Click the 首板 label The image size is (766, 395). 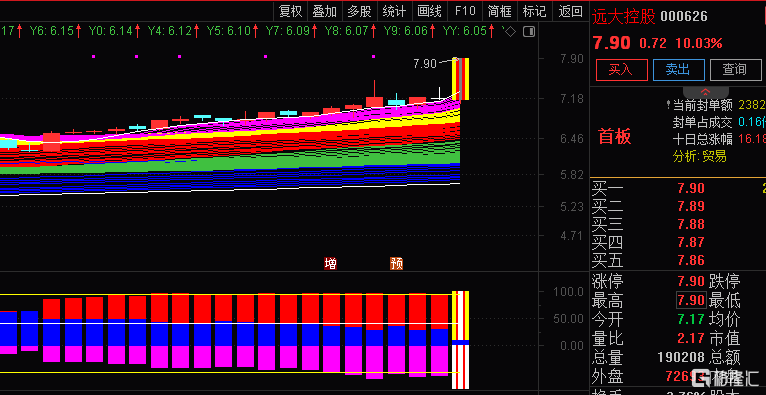615,137
